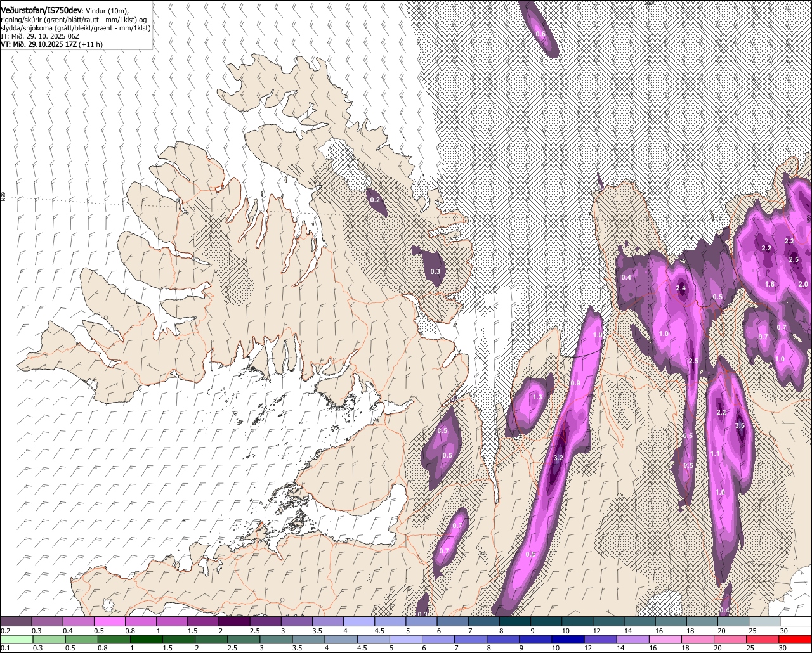Click the 3.5 precipitation value on the map
Screen dimensions: 812x653
click(x=739, y=425)
